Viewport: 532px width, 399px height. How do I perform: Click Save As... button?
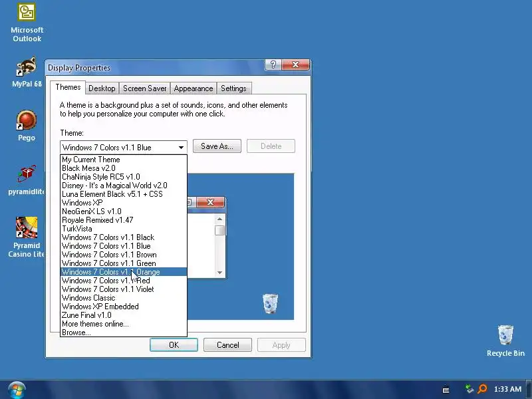pos(217,146)
